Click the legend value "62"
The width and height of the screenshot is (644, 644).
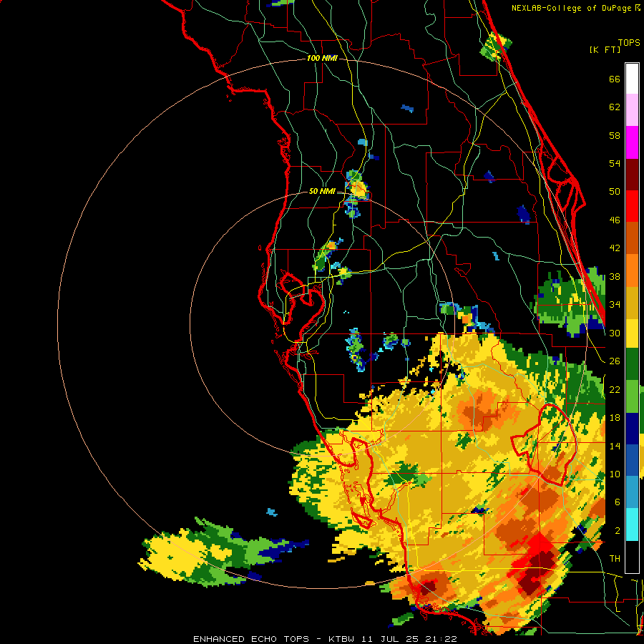(615, 107)
